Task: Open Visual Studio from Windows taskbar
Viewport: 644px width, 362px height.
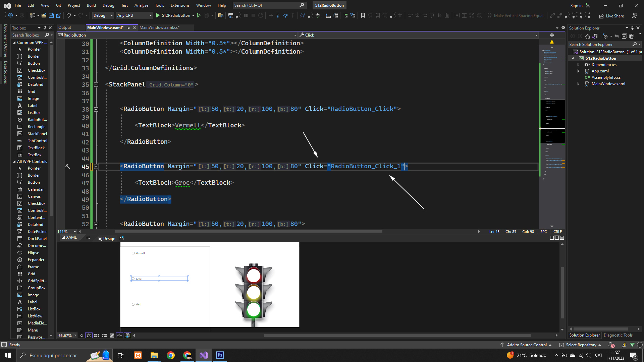Action: click(204, 355)
